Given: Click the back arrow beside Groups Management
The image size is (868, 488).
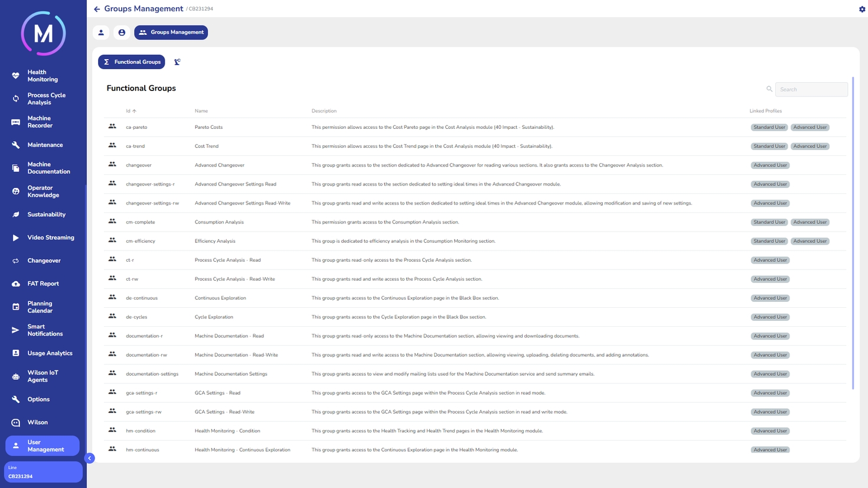Looking at the screenshot, I should (97, 9).
